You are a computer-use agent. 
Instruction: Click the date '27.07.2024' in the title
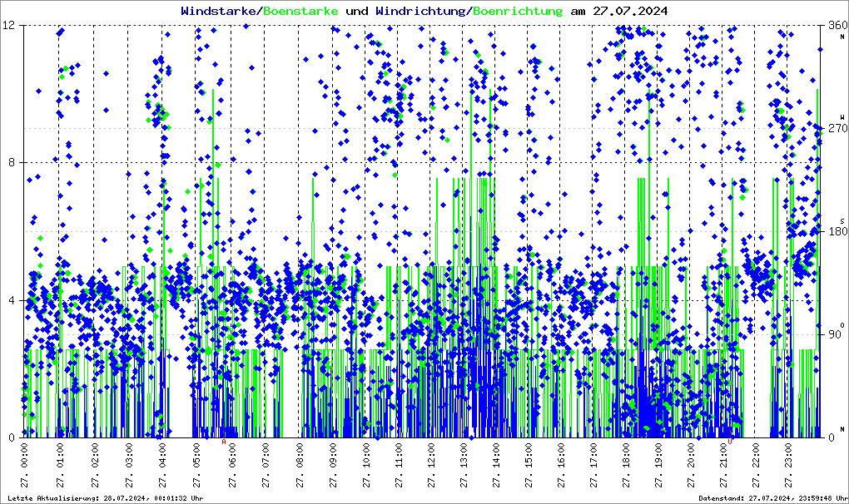click(630, 11)
